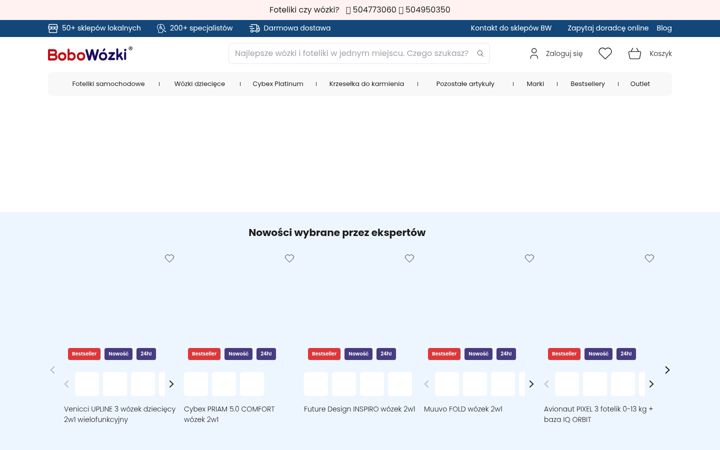Click 200+ specjalistów text

point(201,28)
